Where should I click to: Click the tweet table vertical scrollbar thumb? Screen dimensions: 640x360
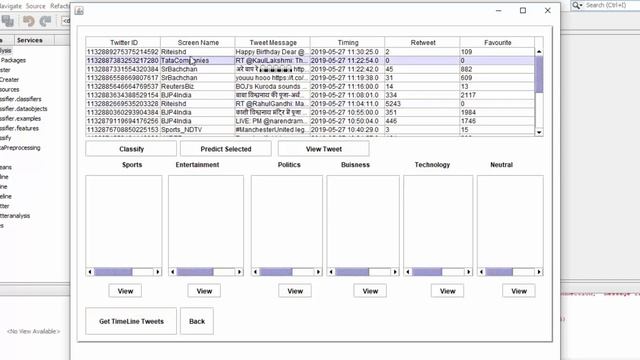tap(539, 74)
